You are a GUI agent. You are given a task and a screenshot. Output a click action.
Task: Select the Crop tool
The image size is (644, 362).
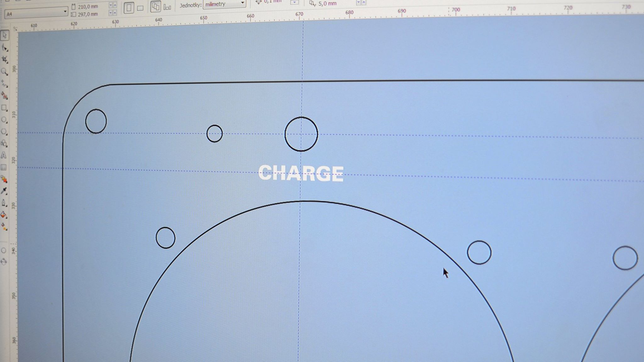[x=4, y=60]
